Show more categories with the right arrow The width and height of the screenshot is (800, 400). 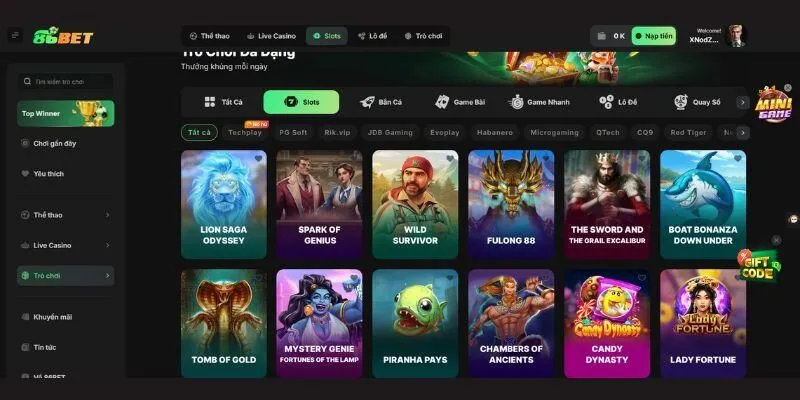(x=743, y=102)
